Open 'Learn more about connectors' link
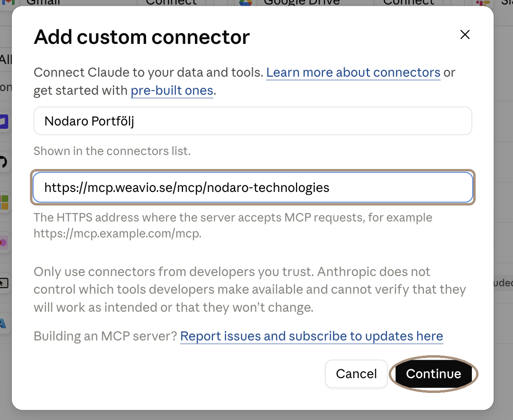 click(353, 73)
